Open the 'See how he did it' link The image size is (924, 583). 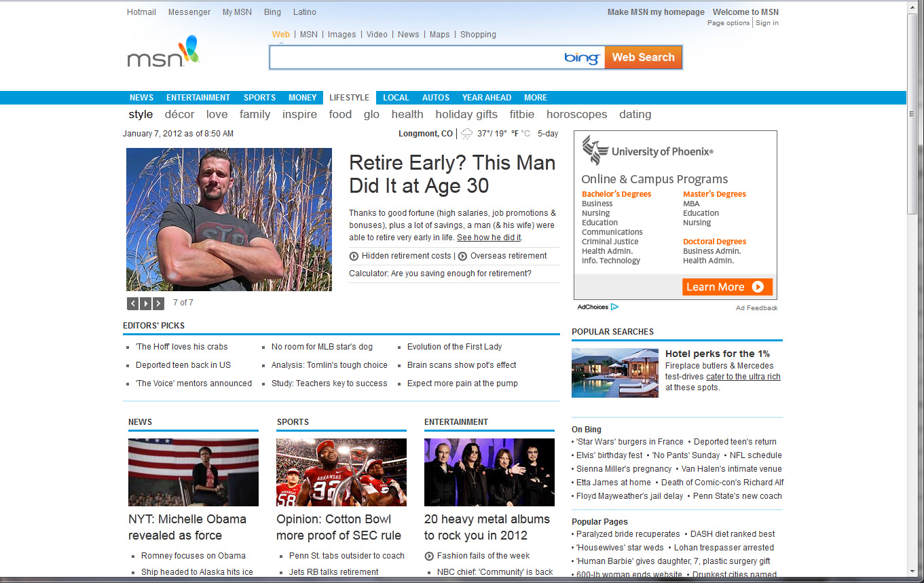(489, 238)
